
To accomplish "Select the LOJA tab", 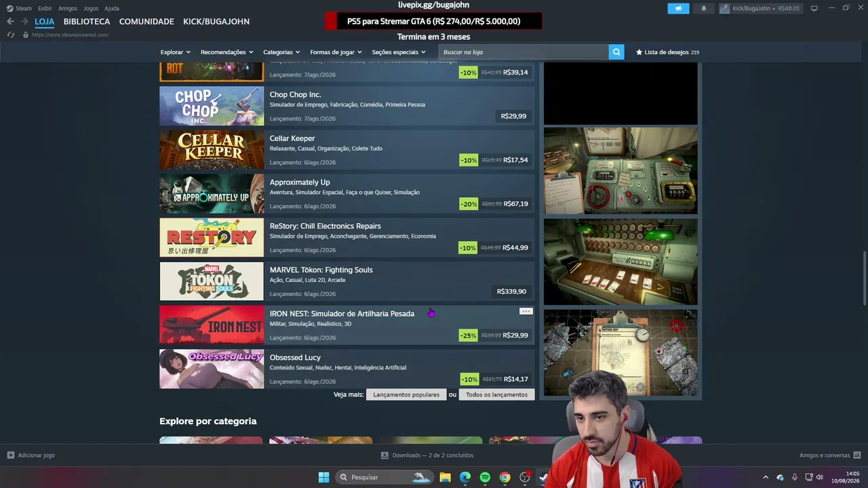I will (x=45, y=22).
